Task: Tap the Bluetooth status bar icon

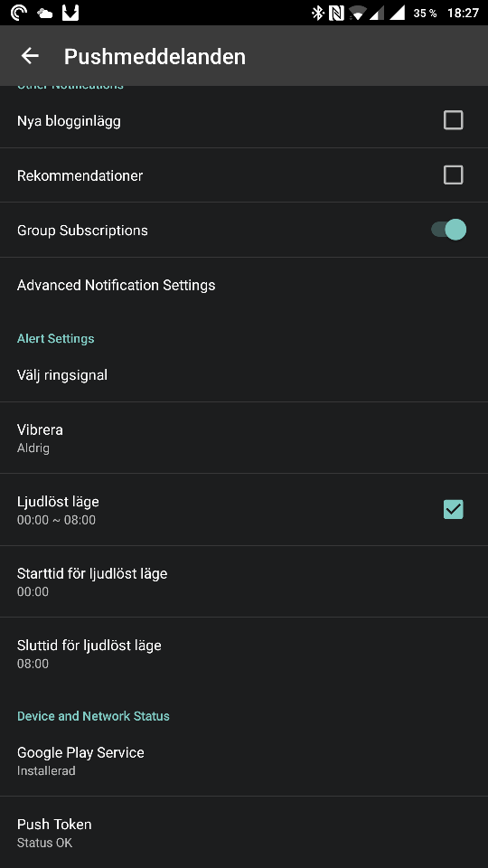Action: pos(317,13)
